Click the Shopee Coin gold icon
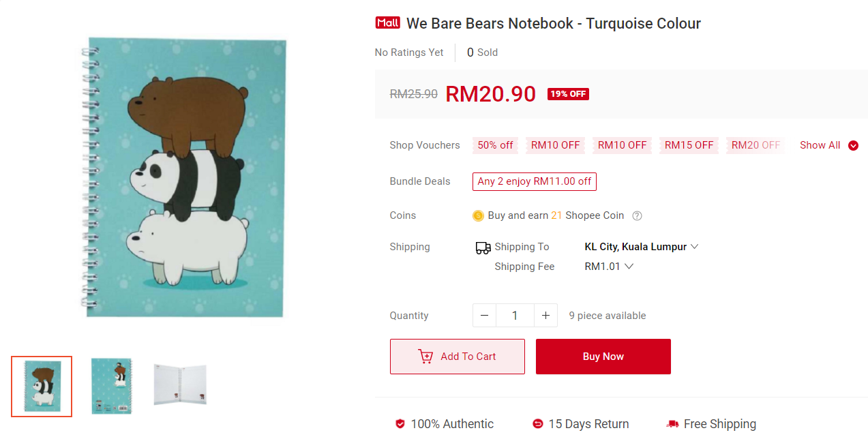868x437 pixels. click(478, 216)
